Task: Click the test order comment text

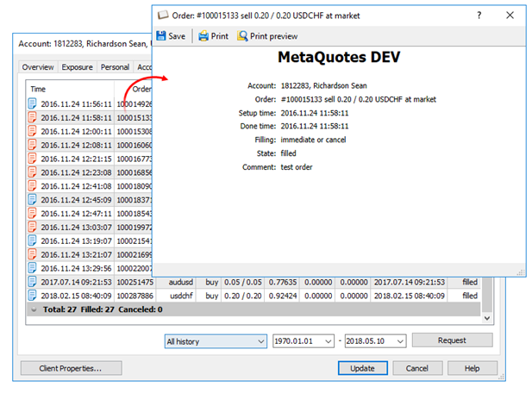Action: click(297, 167)
